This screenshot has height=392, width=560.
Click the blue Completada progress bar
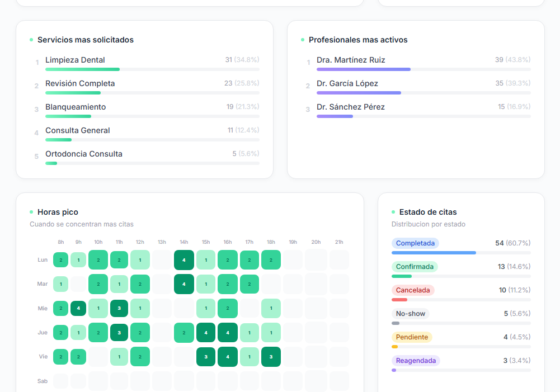click(434, 253)
